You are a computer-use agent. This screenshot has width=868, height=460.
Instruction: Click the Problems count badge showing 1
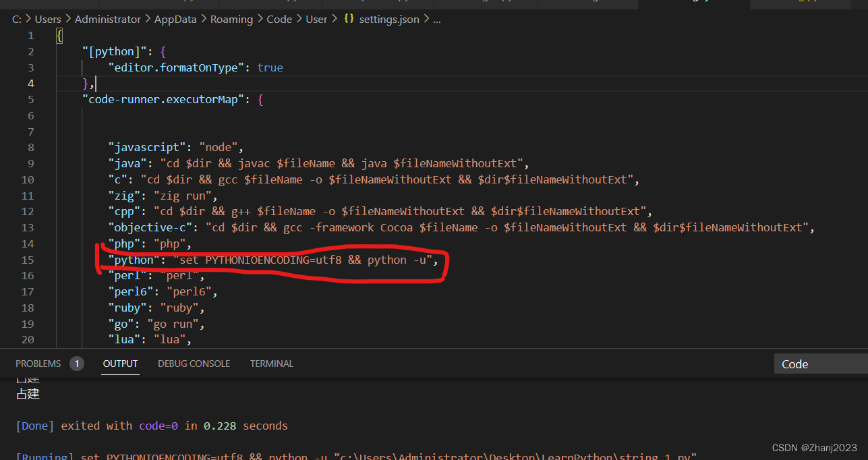click(77, 363)
